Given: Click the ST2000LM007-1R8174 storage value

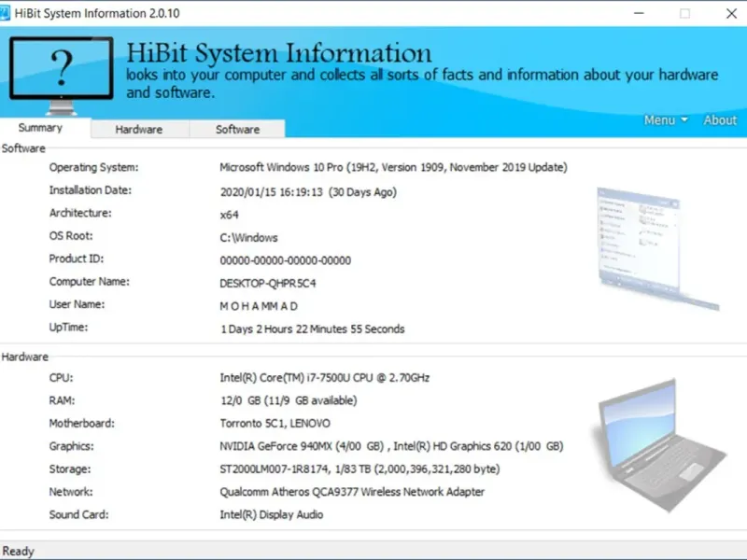Looking at the screenshot, I should (359, 469).
